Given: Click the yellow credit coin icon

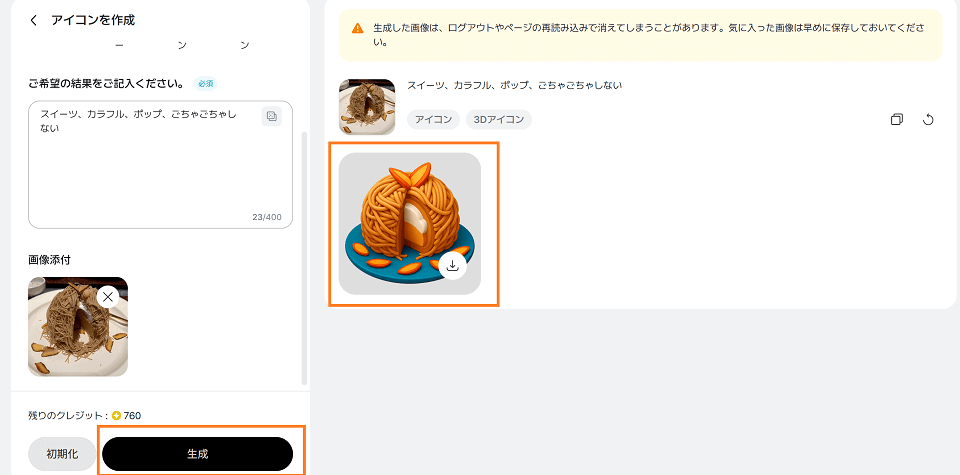Looking at the screenshot, I should (116, 416).
